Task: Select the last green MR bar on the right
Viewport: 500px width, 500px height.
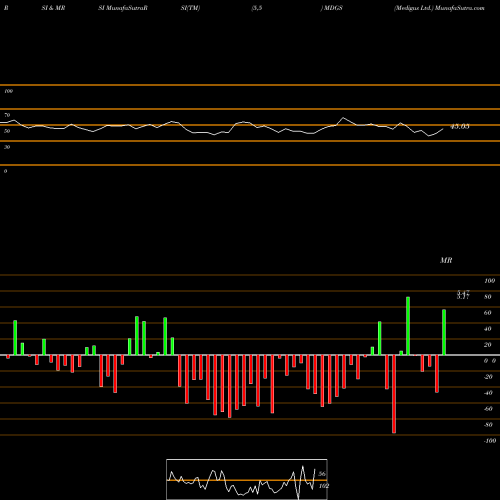Action: [x=444, y=332]
